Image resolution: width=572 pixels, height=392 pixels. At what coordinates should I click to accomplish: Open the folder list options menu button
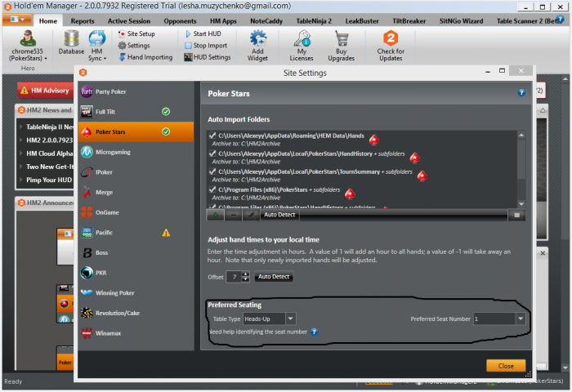click(517, 215)
